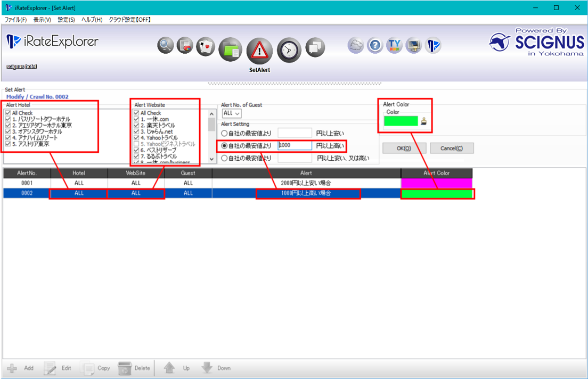
Task: Toggle All Check under Alert Hotel
Action: tap(7, 113)
